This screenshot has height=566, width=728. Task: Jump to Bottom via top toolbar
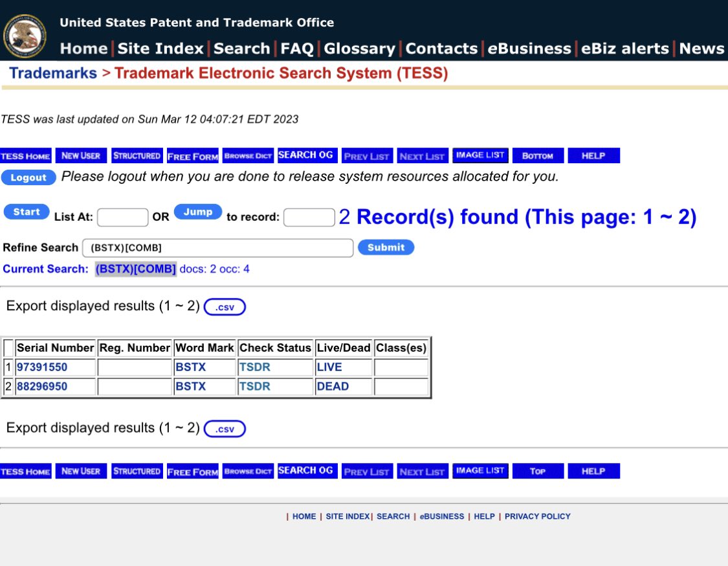pos(538,155)
